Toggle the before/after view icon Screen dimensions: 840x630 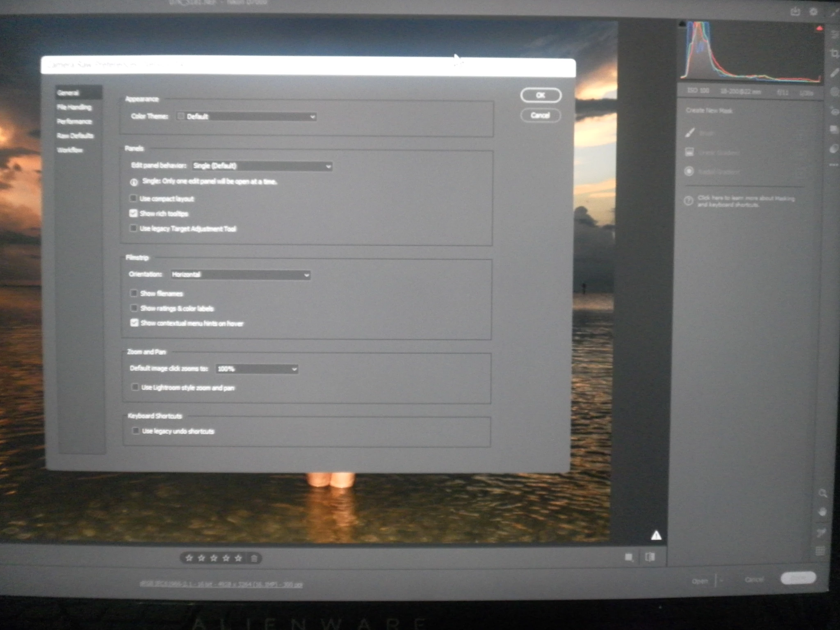coord(650,557)
